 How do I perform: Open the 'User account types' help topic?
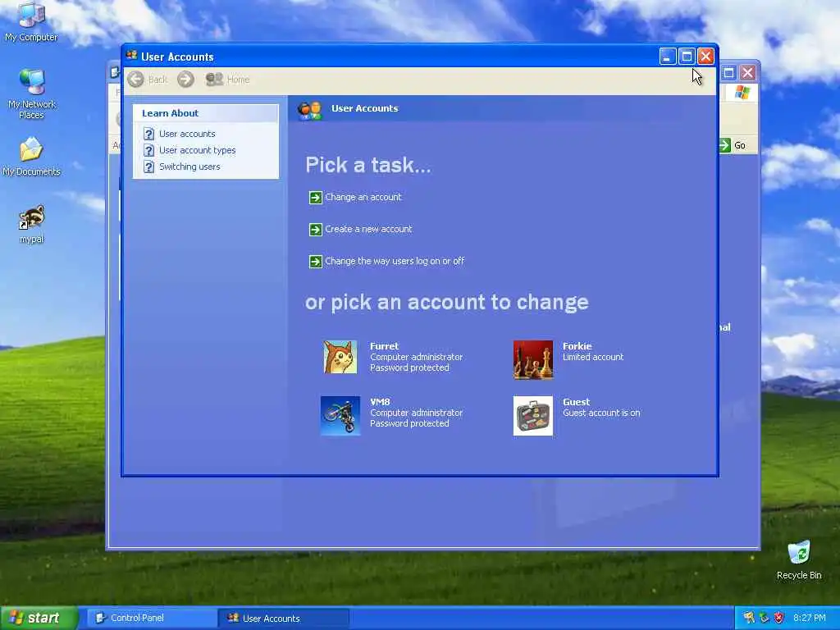(x=197, y=151)
